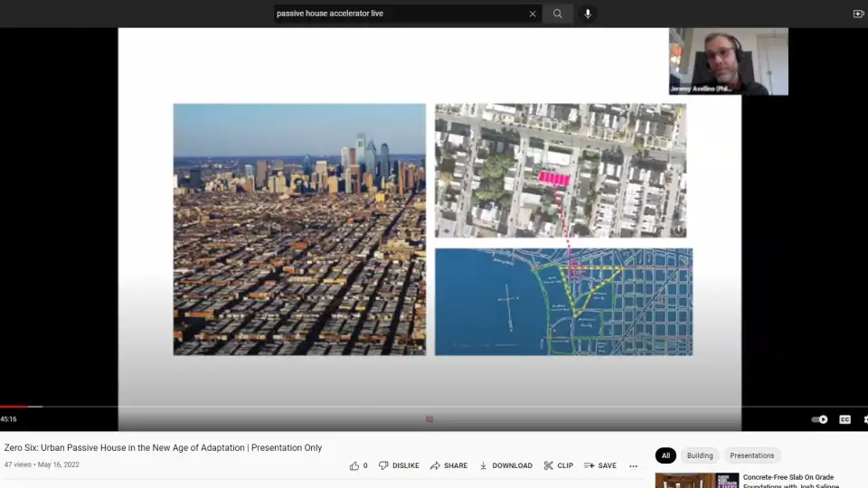Click the search magnifier button

pos(558,14)
